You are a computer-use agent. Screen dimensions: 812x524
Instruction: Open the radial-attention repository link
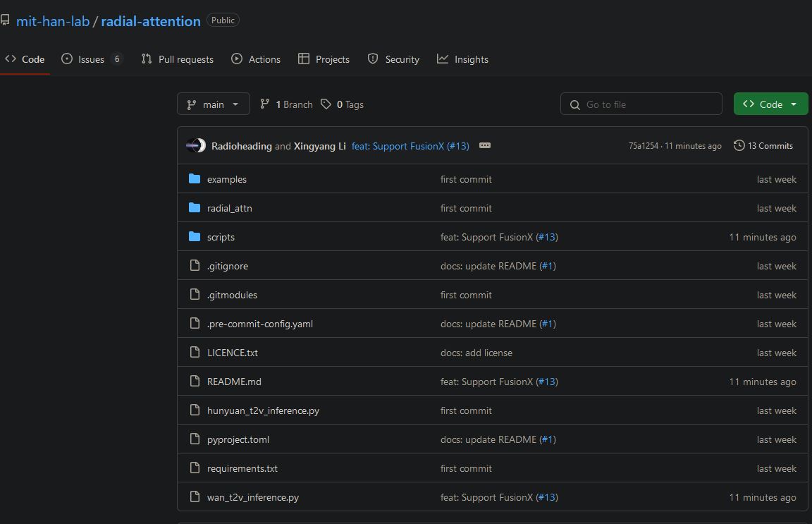coord(151,21)
